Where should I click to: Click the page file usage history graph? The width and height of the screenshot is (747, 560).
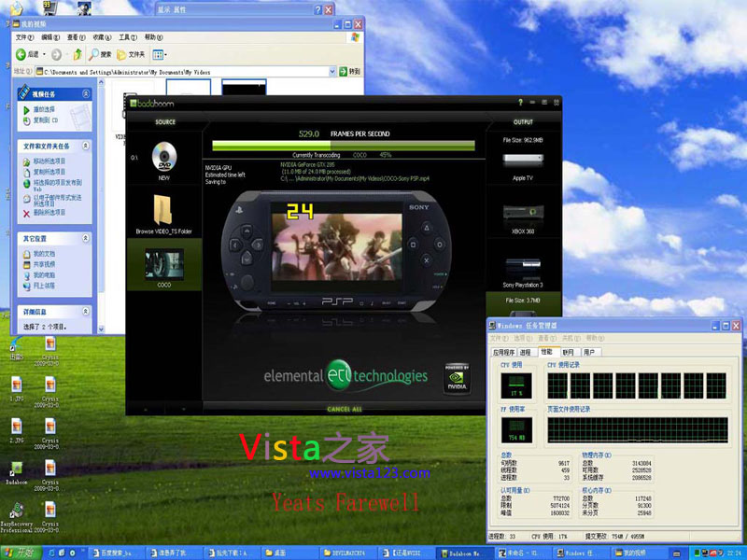[638, 430]
